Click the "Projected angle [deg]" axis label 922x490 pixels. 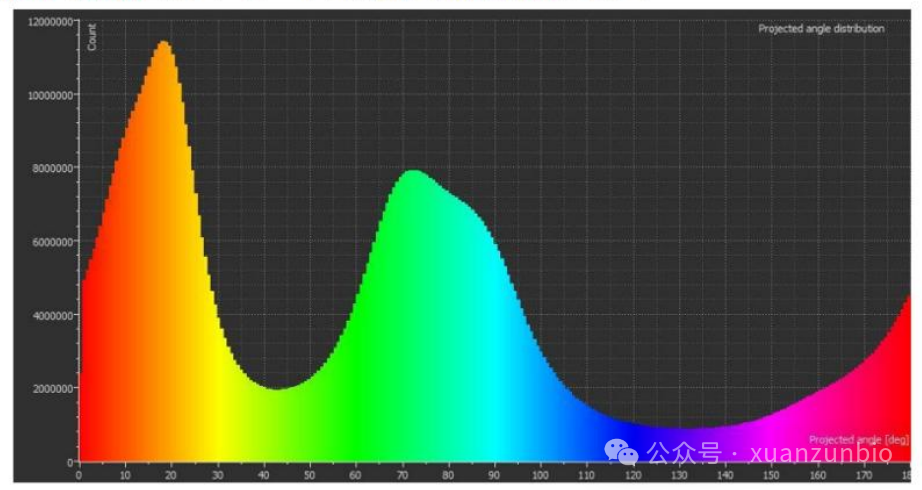858,439
